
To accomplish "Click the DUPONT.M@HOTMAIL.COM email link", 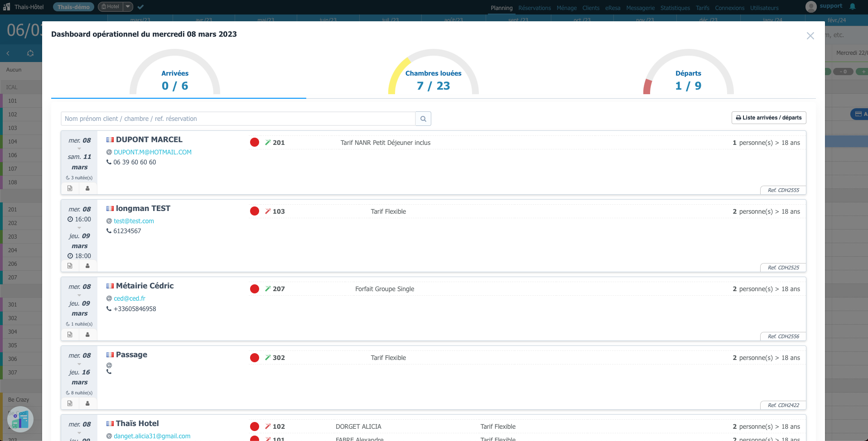I will [x=153, y=152].
